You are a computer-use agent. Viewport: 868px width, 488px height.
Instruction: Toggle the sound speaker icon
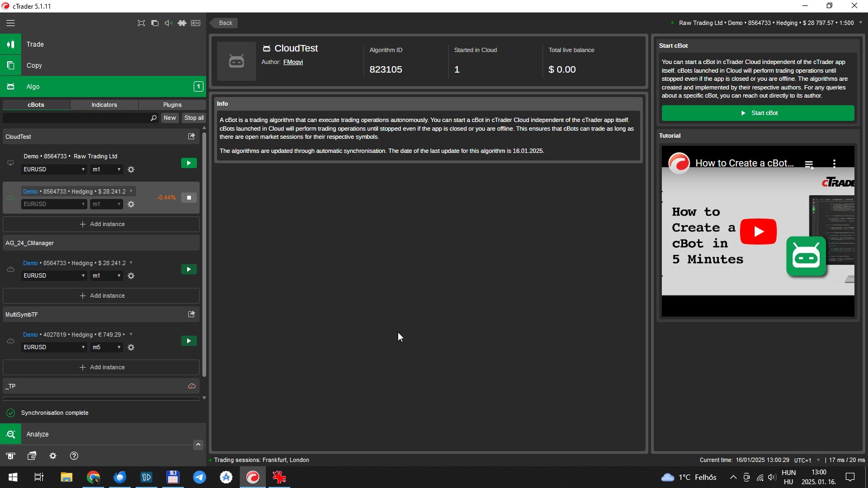pyautogui.click(x=168, y=23)
